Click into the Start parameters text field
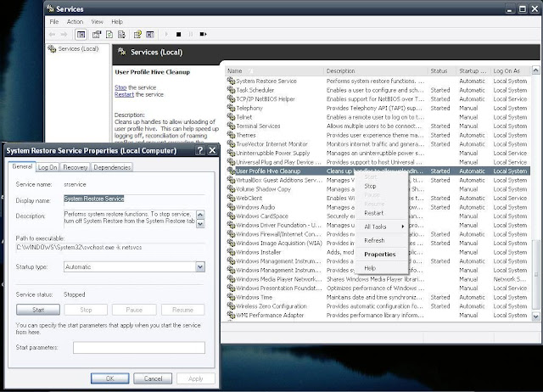The width and height of the screenshot is (543, 392). (x=138, y=347)
